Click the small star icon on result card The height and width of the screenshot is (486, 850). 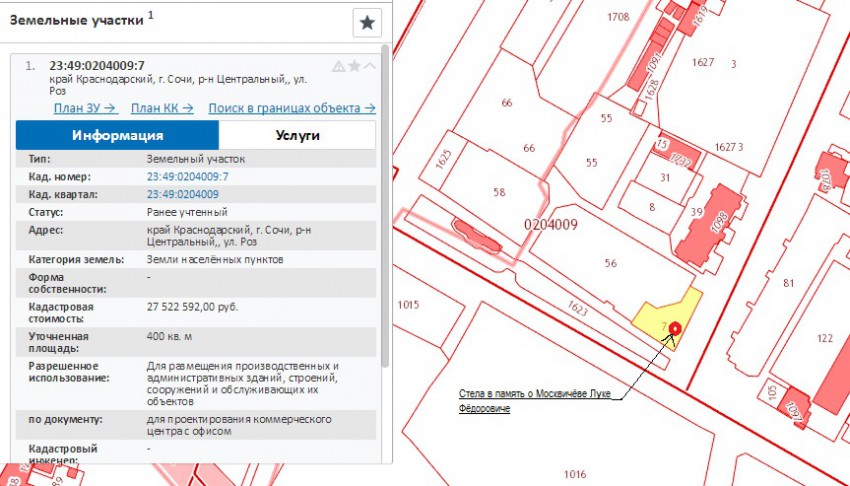354,67
